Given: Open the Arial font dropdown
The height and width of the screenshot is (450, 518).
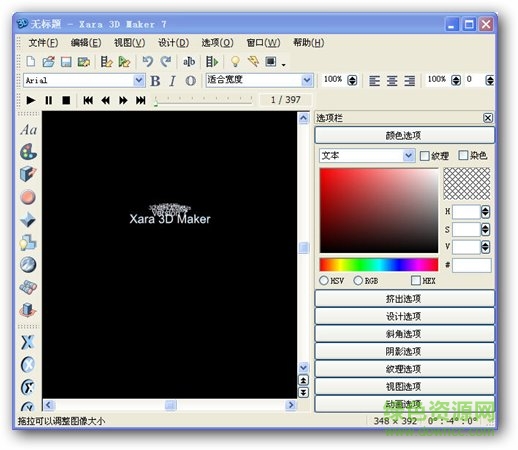Looking at the screenshot, I should 139,80.
